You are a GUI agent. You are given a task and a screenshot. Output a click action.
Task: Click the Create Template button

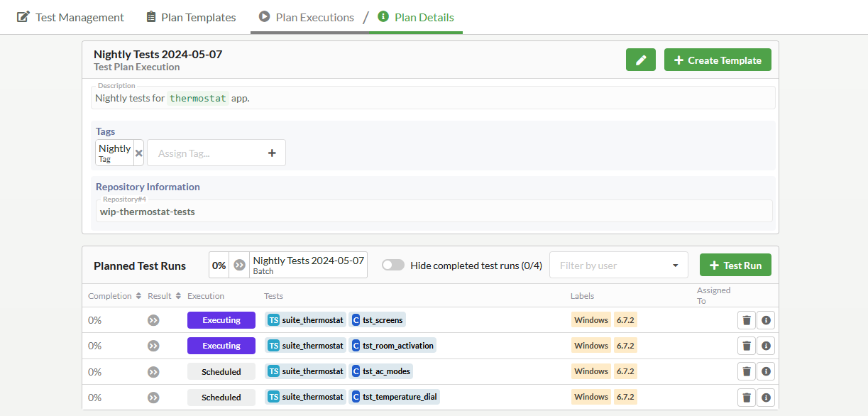718,60
